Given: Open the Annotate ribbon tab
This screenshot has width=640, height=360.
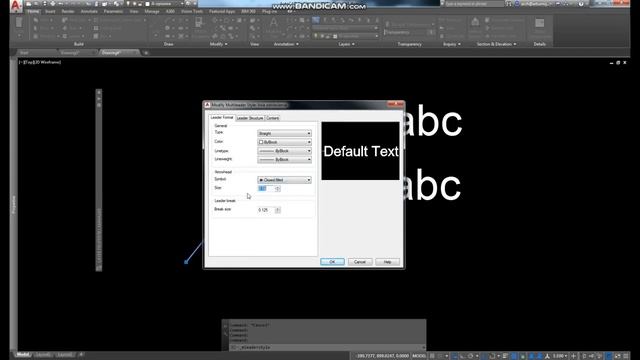Looking at the screenshot, I should pos(89,11).
